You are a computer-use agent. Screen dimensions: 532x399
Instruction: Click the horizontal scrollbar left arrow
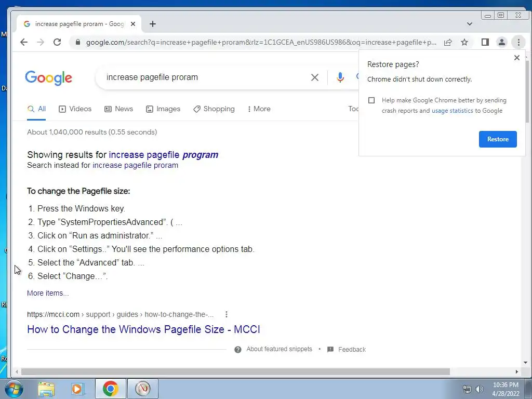17,372
